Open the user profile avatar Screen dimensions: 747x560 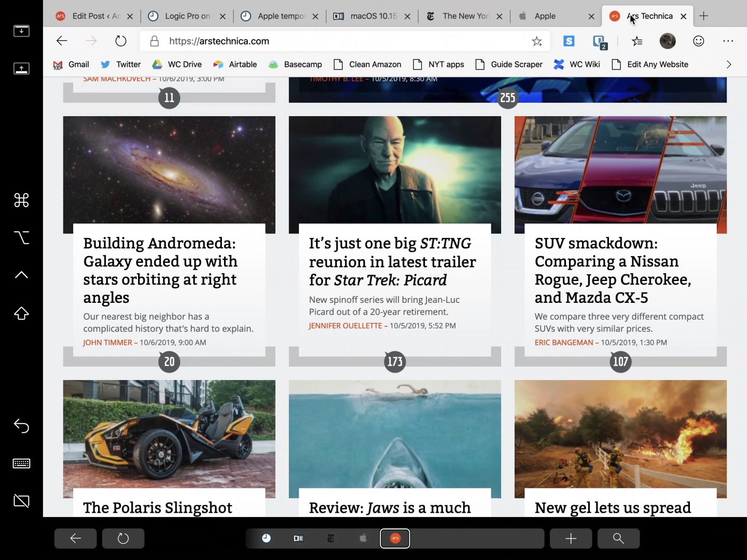(x=668, y=41)
